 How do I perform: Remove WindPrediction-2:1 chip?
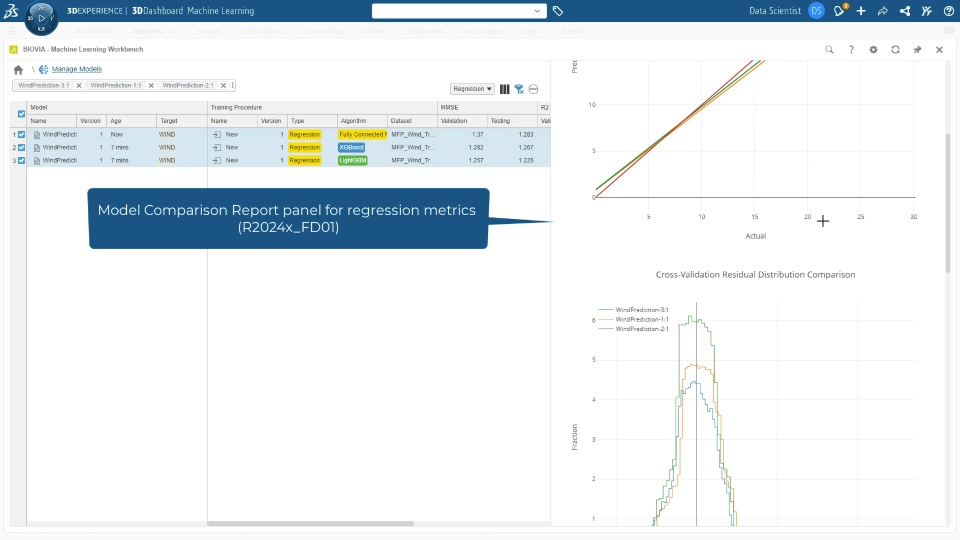click(223, 86)
